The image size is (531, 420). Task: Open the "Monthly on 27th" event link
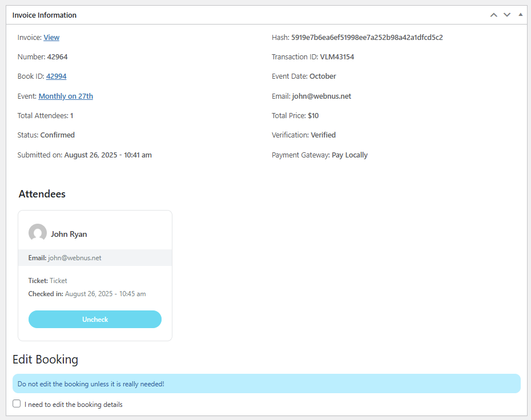coord(65,96)
